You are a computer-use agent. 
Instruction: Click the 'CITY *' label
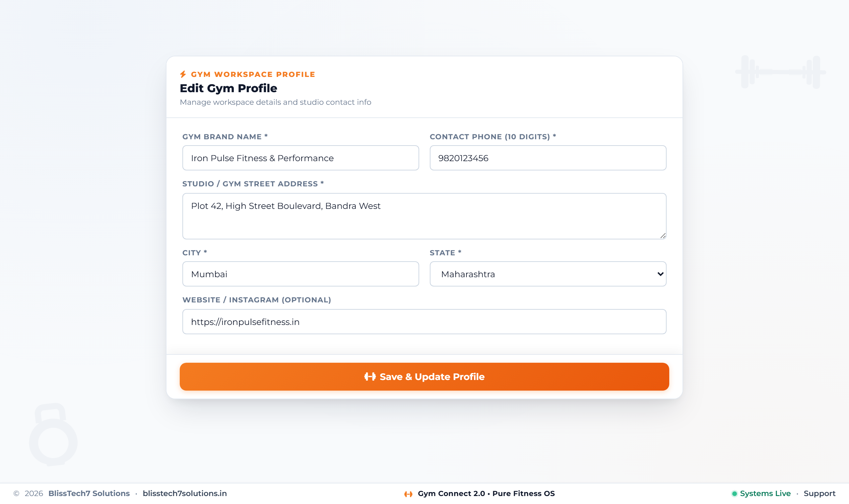point(195,253)
